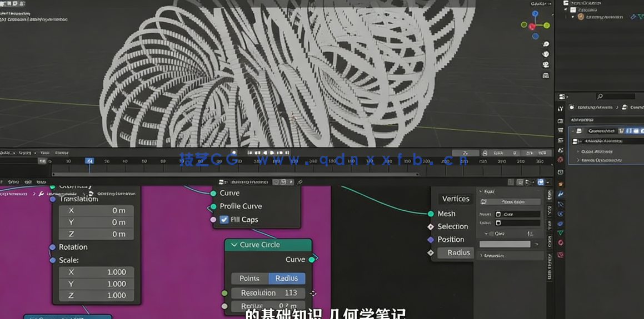Click the Selection input socket

[x=431, y=227]
